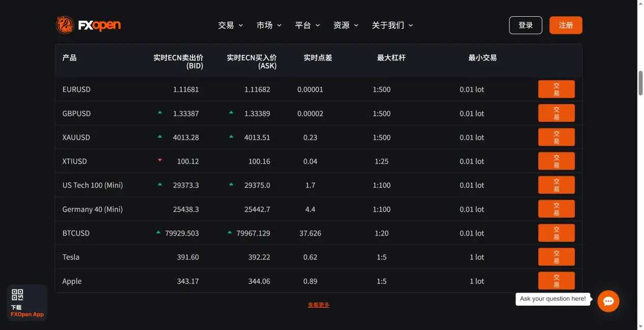The width and height of the screenshot is (644, 330).
Task: Click the XTIUSD bid price 100.12
Action: (x=188, y=161)
